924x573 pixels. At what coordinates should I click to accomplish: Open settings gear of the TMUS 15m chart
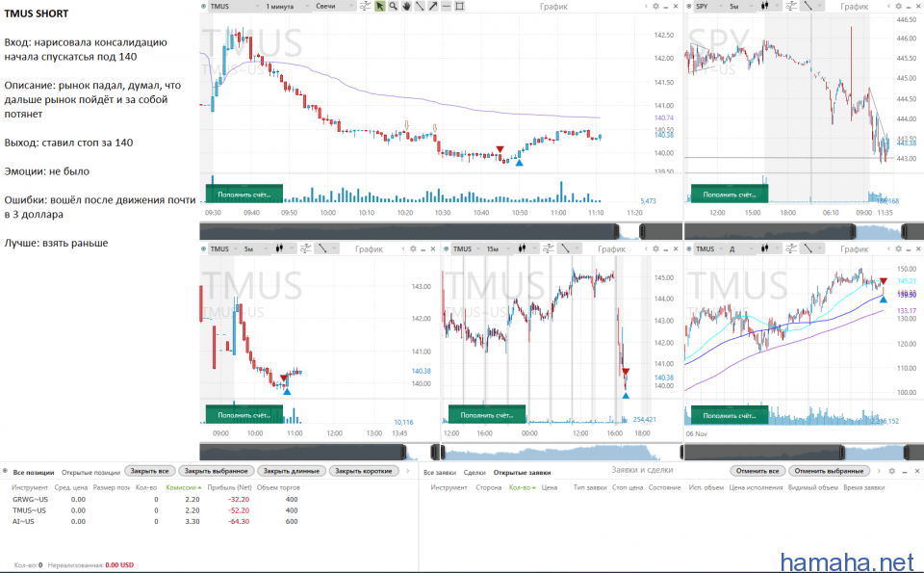(x=655, y=248)
